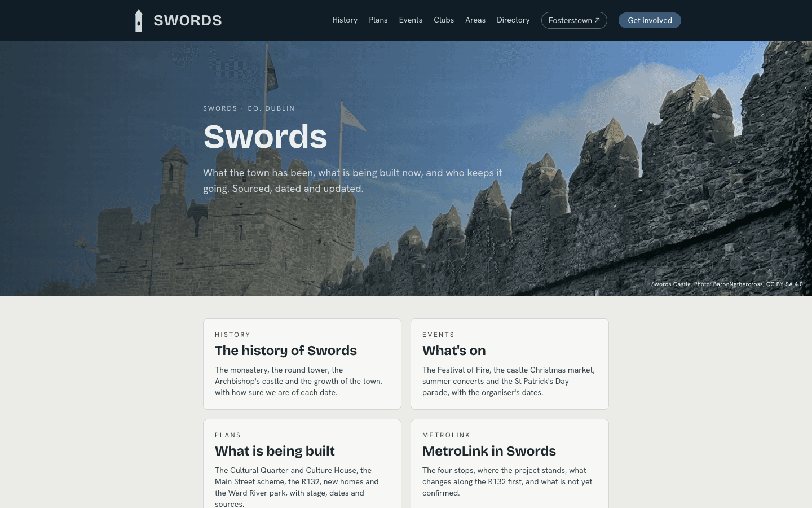Screen dimensions: 812x508
Task: Click the Festival of Fire description text
Action: pos(509,381)
